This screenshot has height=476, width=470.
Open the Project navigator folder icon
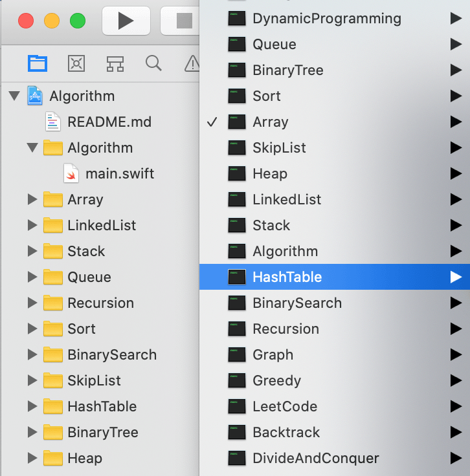click(x=38, y=63)
